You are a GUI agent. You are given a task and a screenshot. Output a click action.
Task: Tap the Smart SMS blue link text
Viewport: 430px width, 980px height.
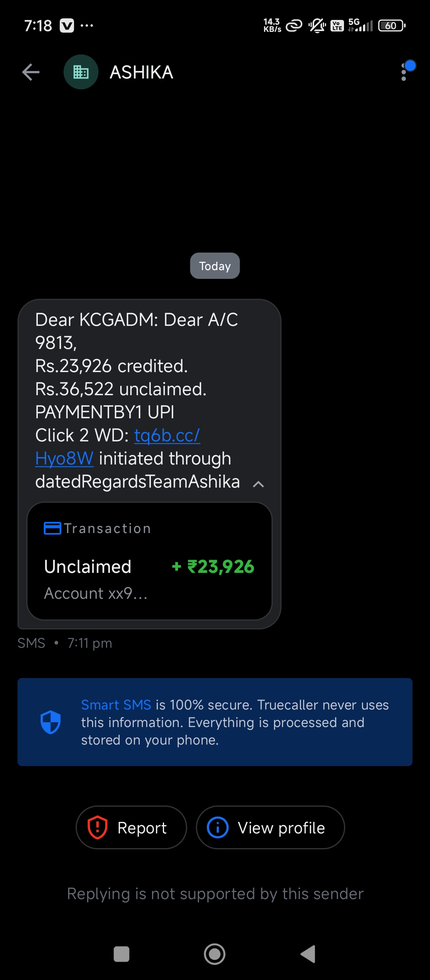pyautogui.click(x=116, y=705)
